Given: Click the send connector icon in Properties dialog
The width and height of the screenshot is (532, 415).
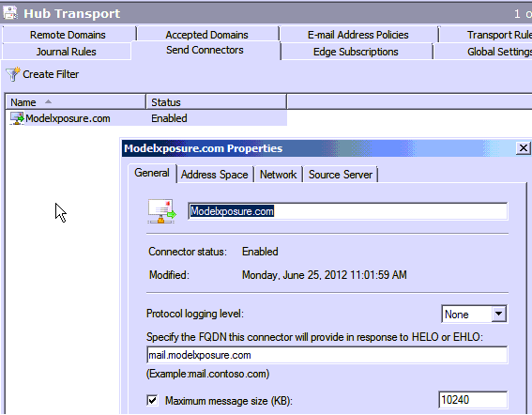Looking at the screenshot, I should 161,211.
